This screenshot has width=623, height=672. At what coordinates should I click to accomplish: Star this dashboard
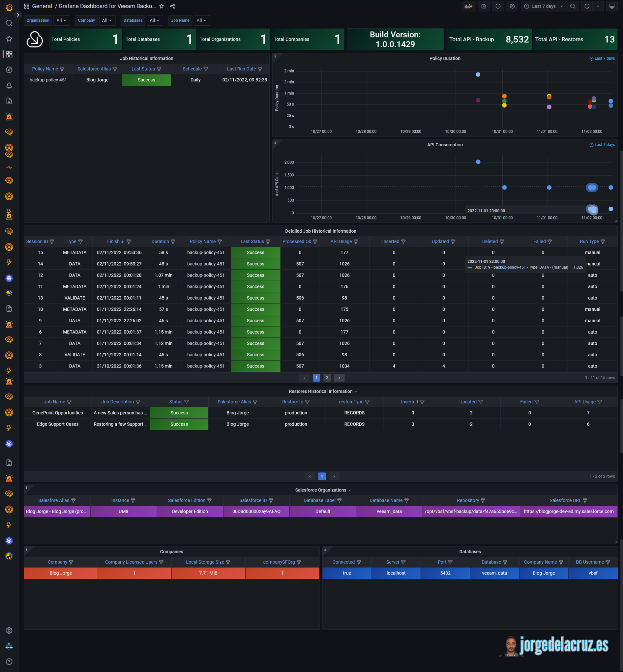(161, 6)
